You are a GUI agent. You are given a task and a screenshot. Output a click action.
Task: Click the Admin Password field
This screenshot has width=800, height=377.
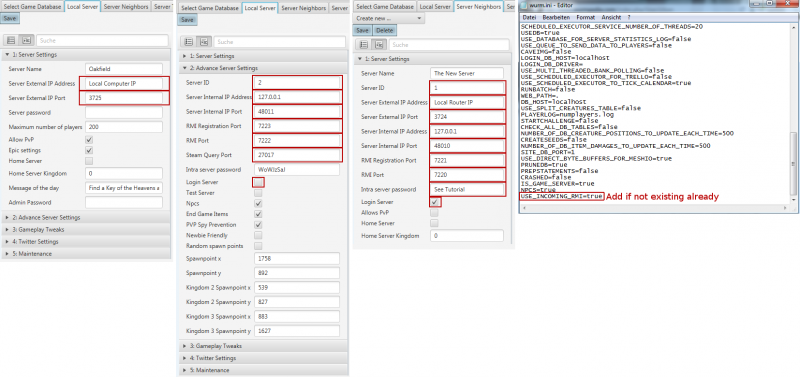(124, 203)
